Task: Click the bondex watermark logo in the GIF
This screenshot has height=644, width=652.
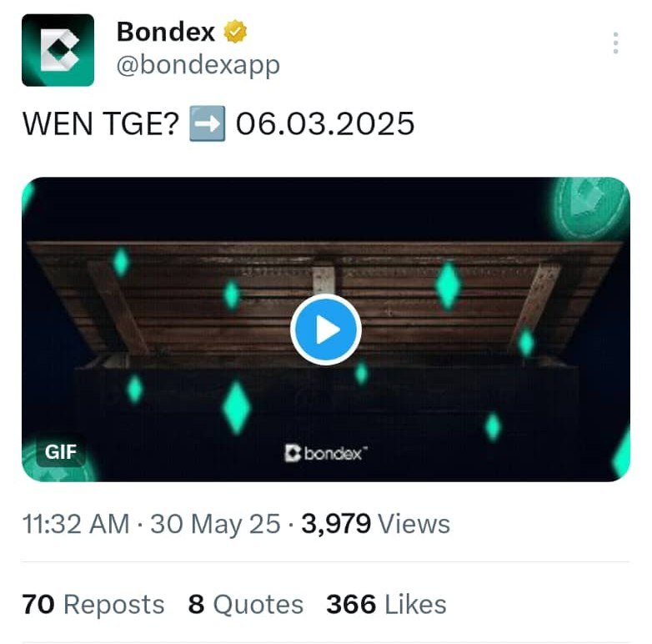Action: tap(326, 453)
